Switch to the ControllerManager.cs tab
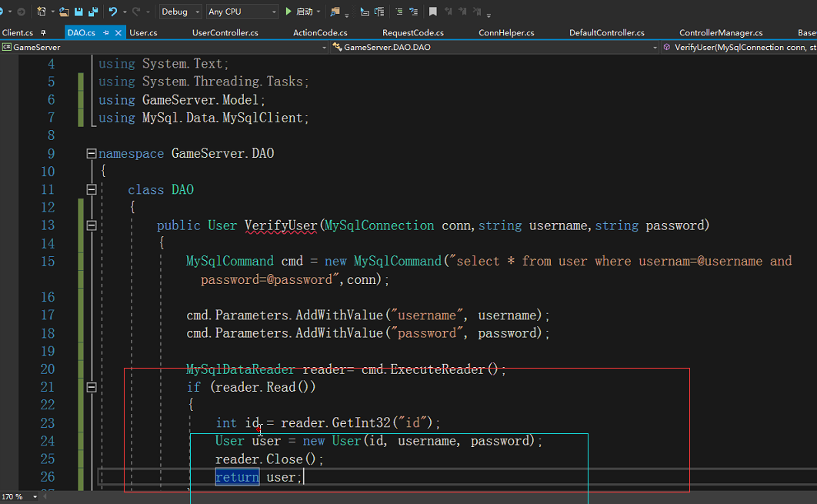Viewport: 817px width, 504px height. 721,32
